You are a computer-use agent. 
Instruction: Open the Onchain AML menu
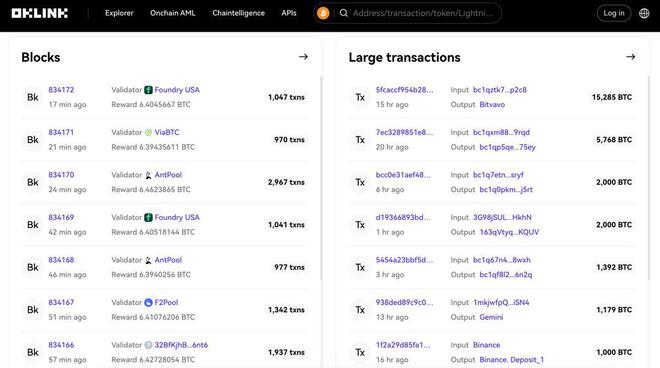click(x=173, y=13)
